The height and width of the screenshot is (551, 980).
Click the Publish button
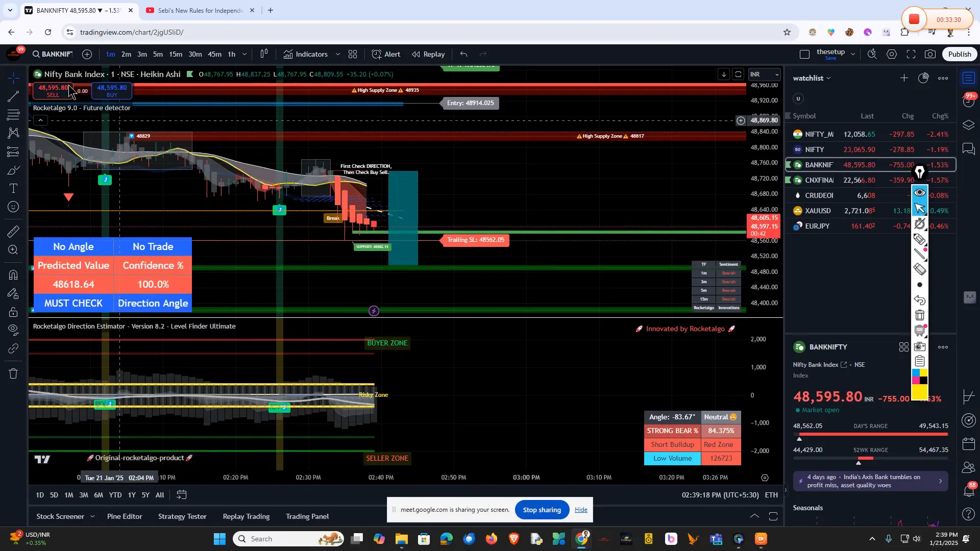[x=960, y=54]
